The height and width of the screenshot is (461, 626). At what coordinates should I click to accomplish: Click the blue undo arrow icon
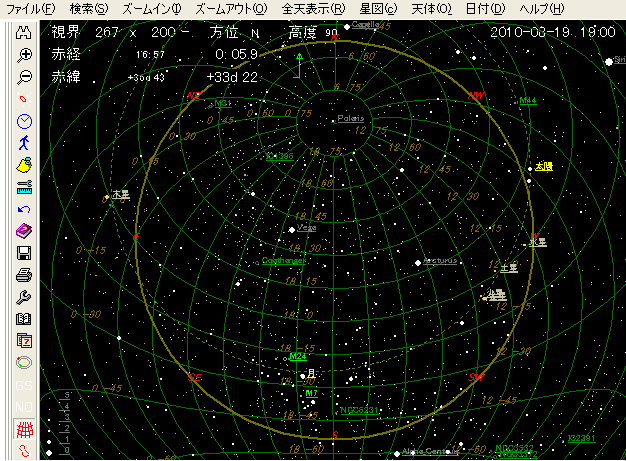point(24,209)
